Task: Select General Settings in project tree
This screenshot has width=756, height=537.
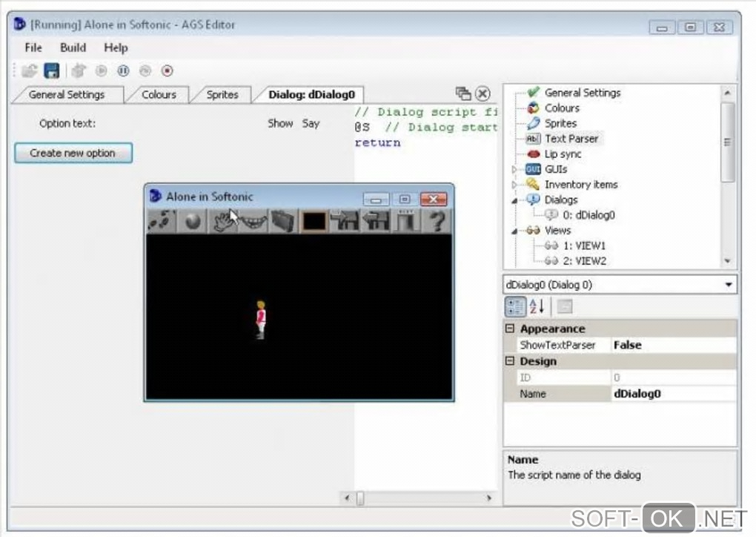Action: tap(583, 93)
